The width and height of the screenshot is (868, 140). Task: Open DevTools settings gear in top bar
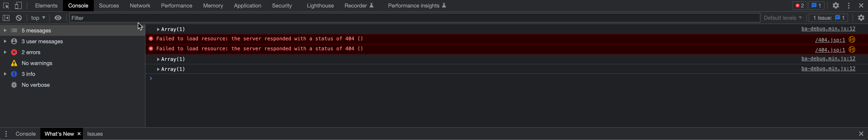(836, 6)
